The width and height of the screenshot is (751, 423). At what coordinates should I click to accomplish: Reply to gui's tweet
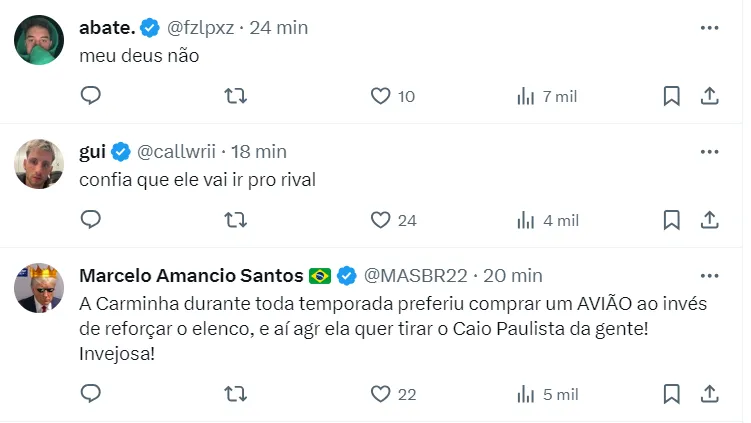coord(90,220)
